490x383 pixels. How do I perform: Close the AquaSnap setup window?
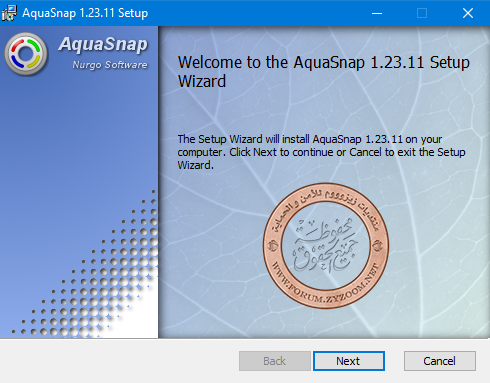coord(468,13)
